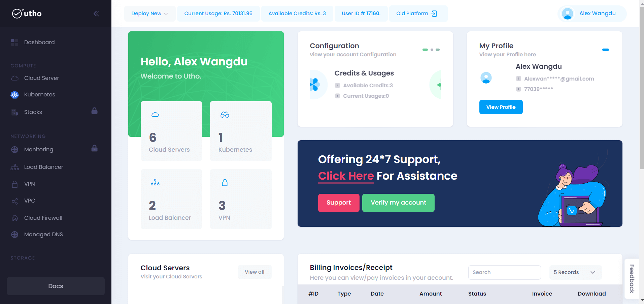Click the Download column header
The height and width of the screenshot is (304, 644).
[x=592, y=294]
